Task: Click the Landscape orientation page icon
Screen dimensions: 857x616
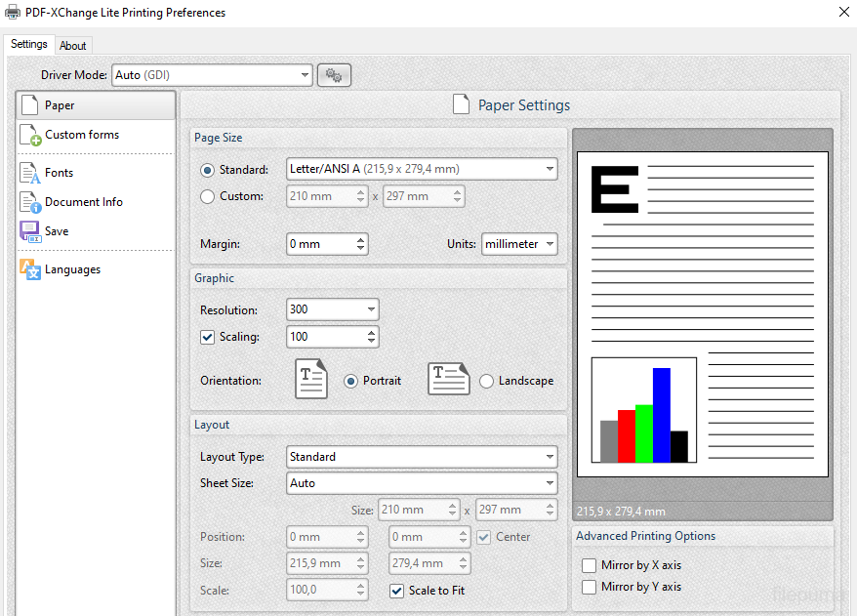Action: [448, 380]
